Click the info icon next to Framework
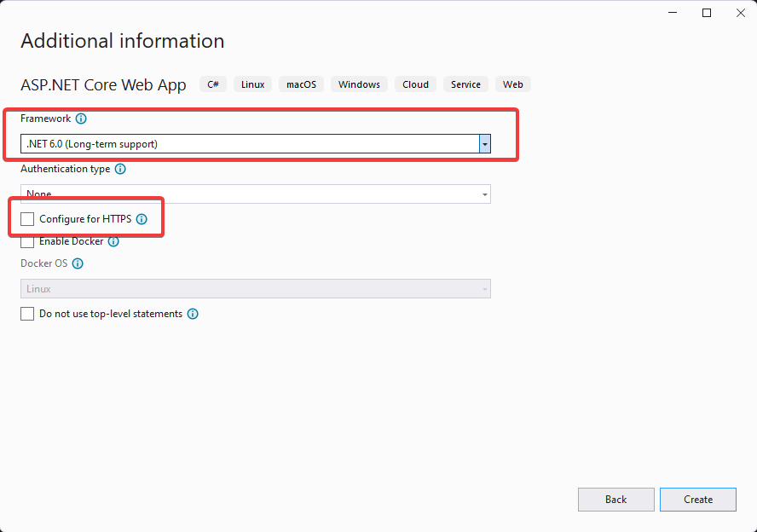 [81, 119]
